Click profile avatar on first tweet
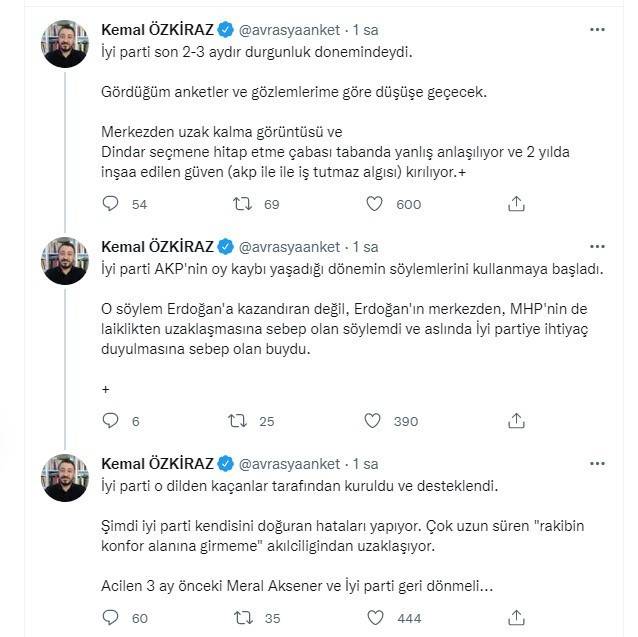Viewport: 638px width, 637px height. pos(63,44)
